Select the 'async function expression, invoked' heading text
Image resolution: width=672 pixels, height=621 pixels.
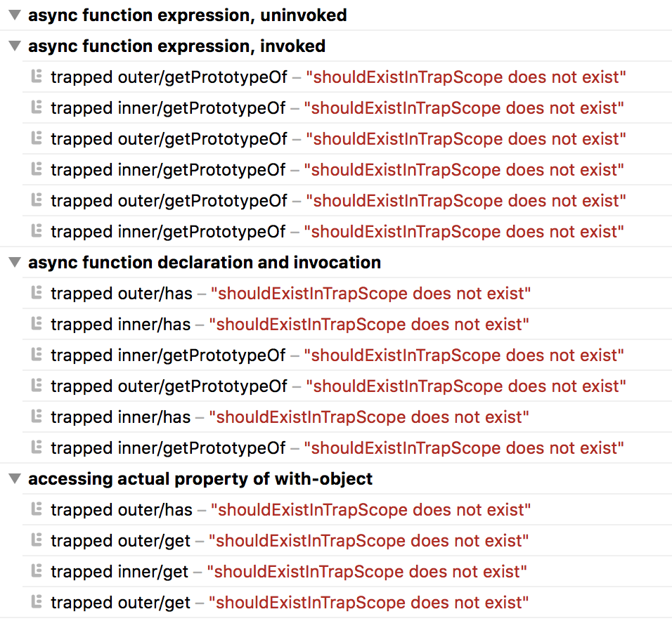pos(176,46)
